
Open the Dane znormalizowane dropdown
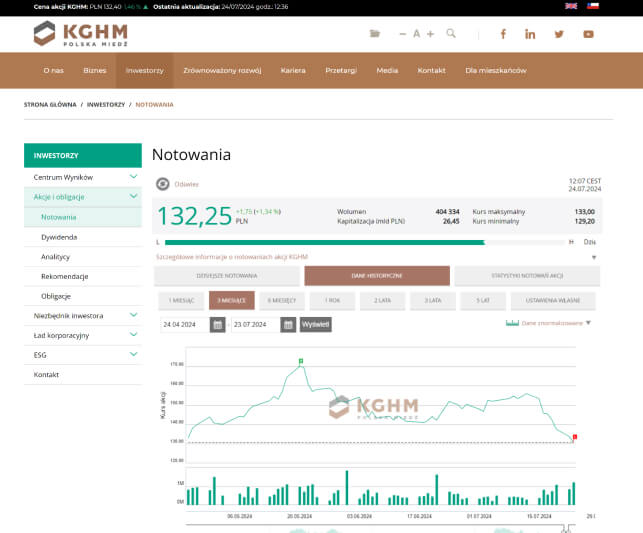[588, 323]
